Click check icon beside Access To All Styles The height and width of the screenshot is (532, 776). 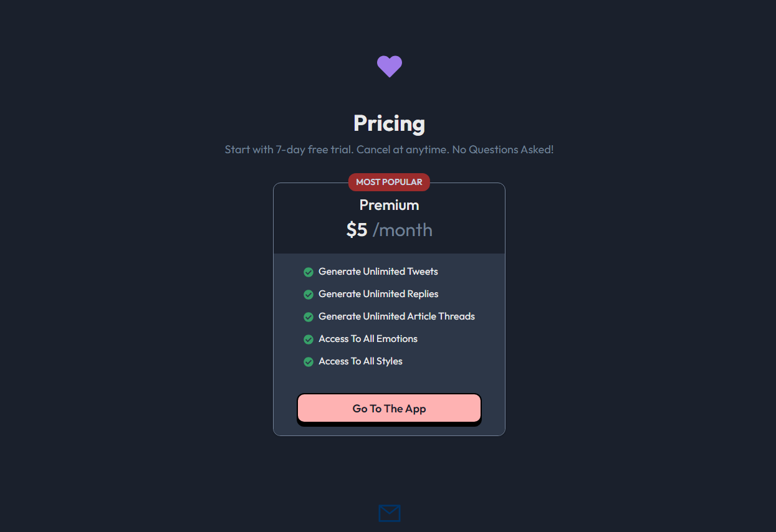308,361
